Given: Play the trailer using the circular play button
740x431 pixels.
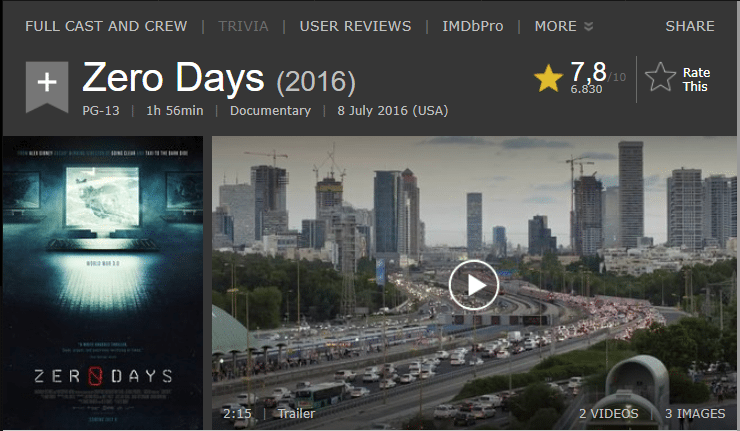Looking at the screenshot, I should [473, 285].
